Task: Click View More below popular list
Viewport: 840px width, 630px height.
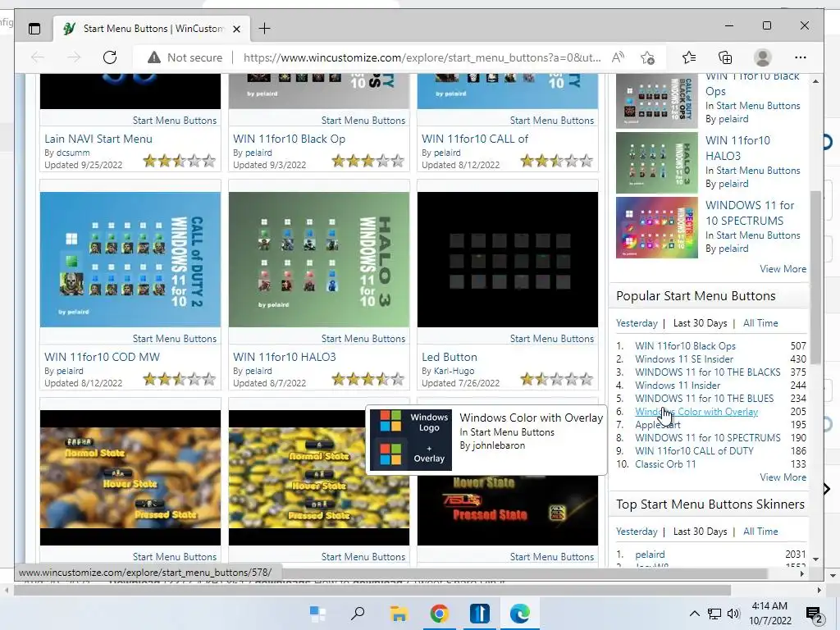Action: (x=783, y=477)
